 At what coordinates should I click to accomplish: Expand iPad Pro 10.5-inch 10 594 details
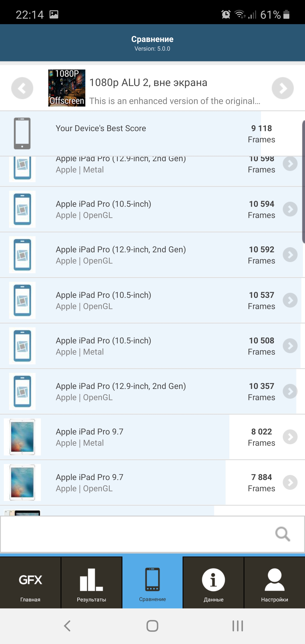[x=290, y=209]
